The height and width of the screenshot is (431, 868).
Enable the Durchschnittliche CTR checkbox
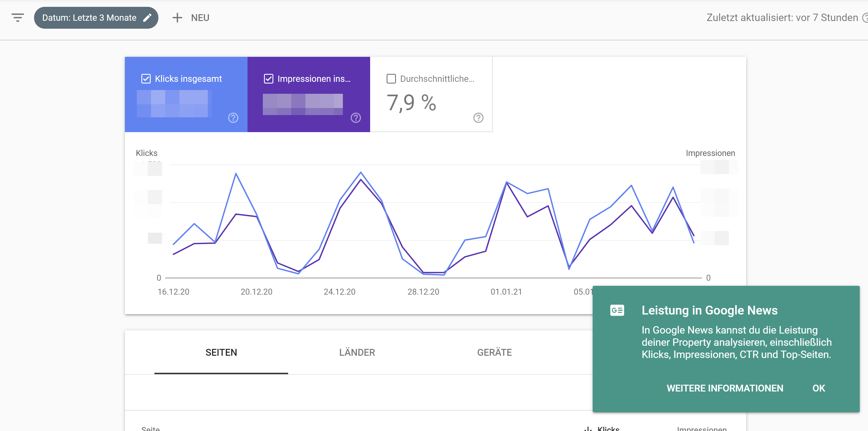pyautogui.click(x=391, y=79)
